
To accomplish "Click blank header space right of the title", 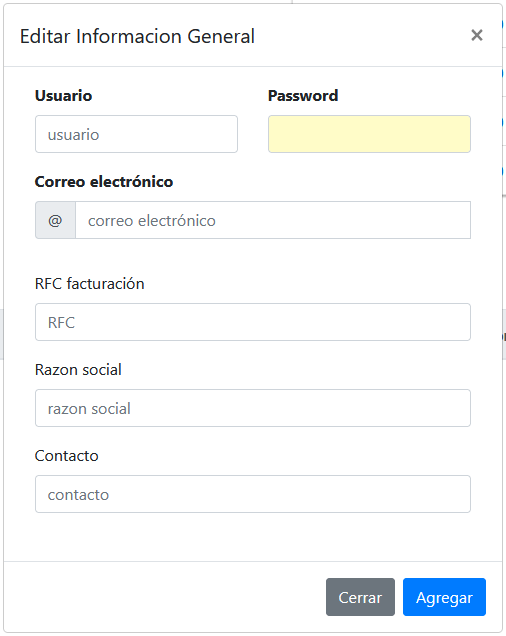I will pos(361,36).
